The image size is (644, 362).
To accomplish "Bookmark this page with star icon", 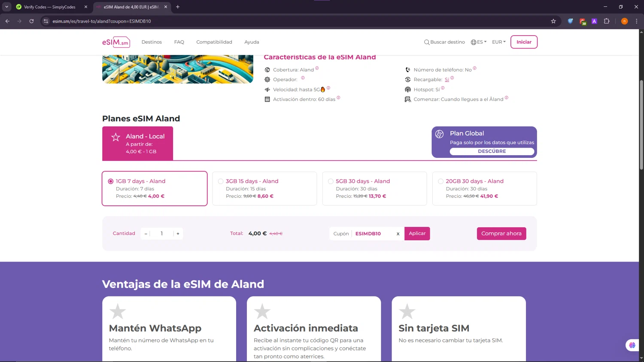I will pos(553,21).
